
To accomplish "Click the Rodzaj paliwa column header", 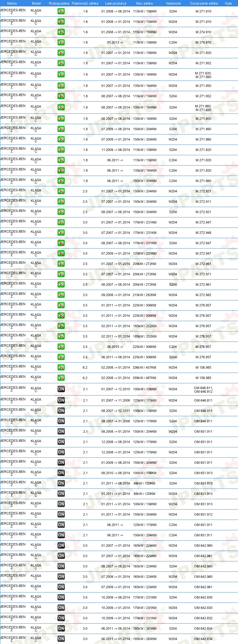I will click(59, 3).
